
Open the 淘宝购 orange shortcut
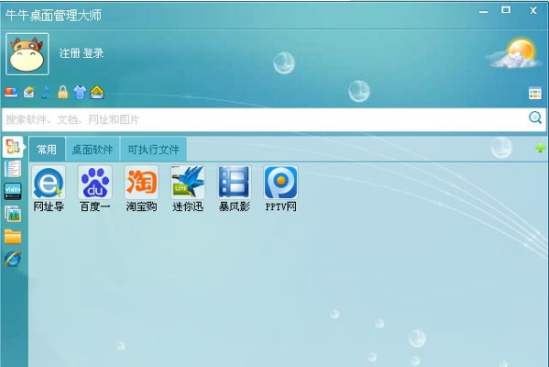coord(141,182)
